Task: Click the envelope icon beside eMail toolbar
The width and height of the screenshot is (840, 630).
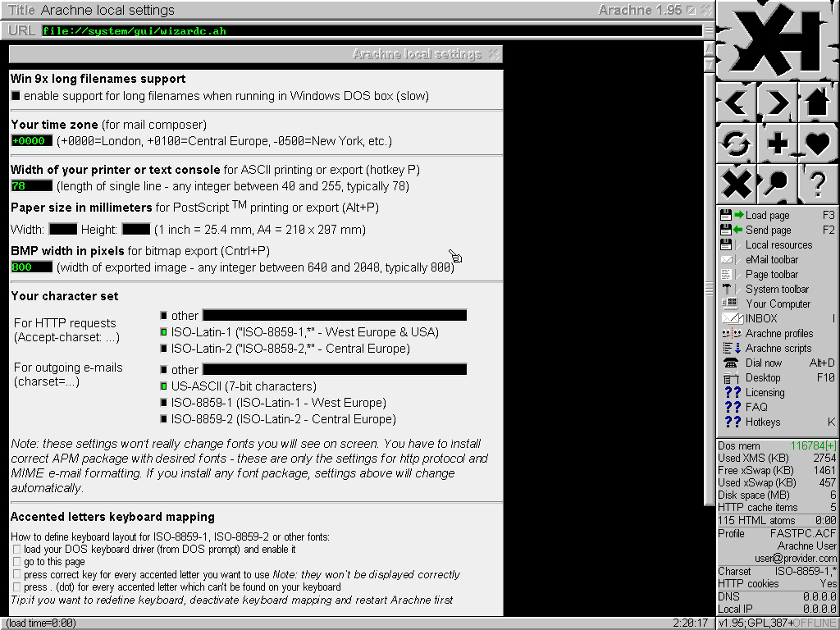Action: tap(727, 259)
